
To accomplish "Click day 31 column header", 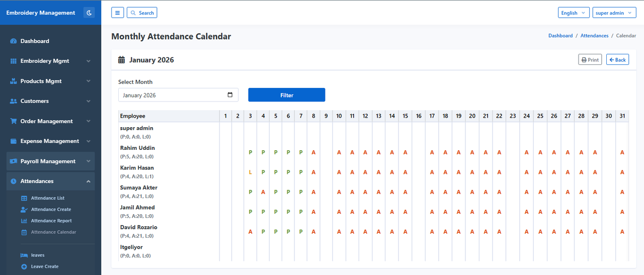I will (622, 116).
